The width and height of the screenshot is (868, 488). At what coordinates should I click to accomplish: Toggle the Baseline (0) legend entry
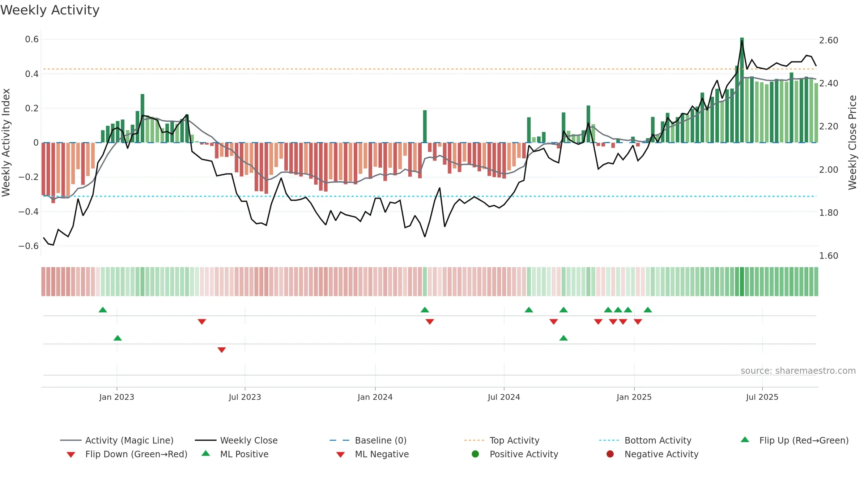point(368,440)
